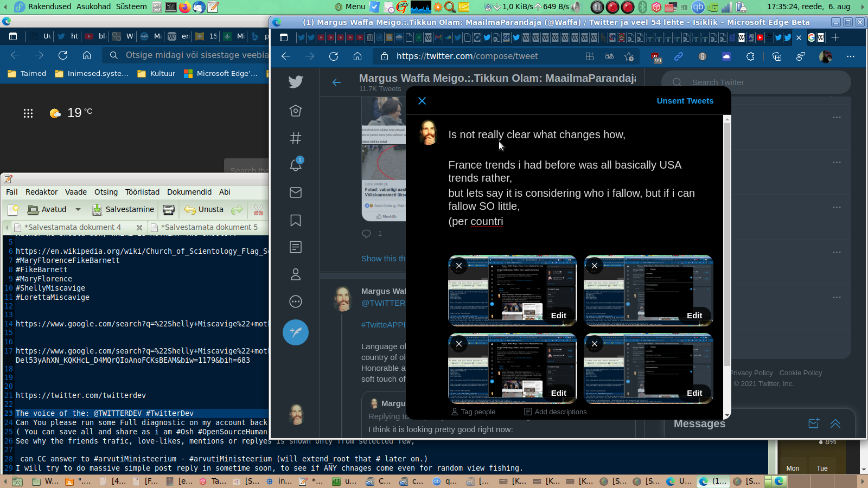Expand the Messages drawer chevron

click(835, 424)
